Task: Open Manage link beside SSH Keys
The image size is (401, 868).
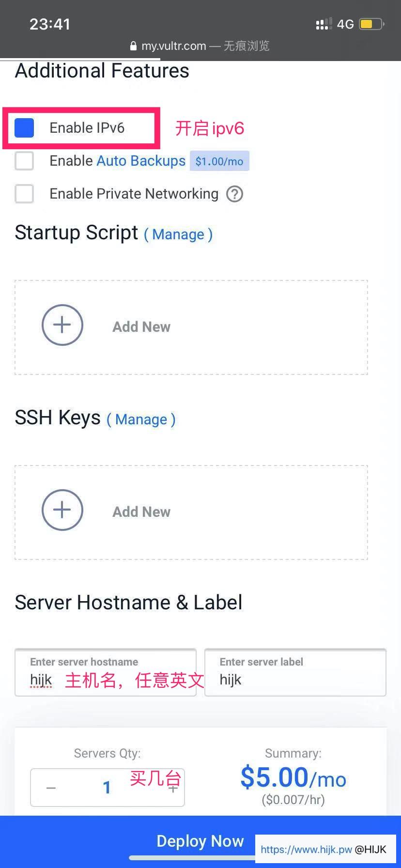Action: coord(141,419)
